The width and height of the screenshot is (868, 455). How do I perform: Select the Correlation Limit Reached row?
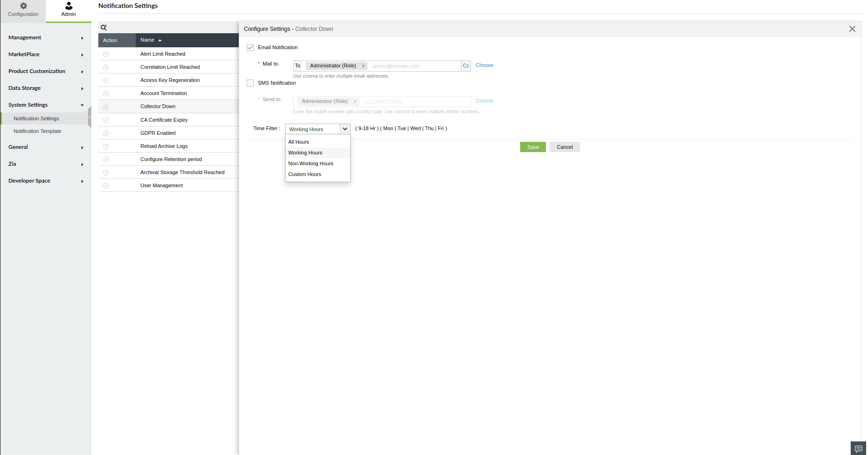[x=169, y=67]
